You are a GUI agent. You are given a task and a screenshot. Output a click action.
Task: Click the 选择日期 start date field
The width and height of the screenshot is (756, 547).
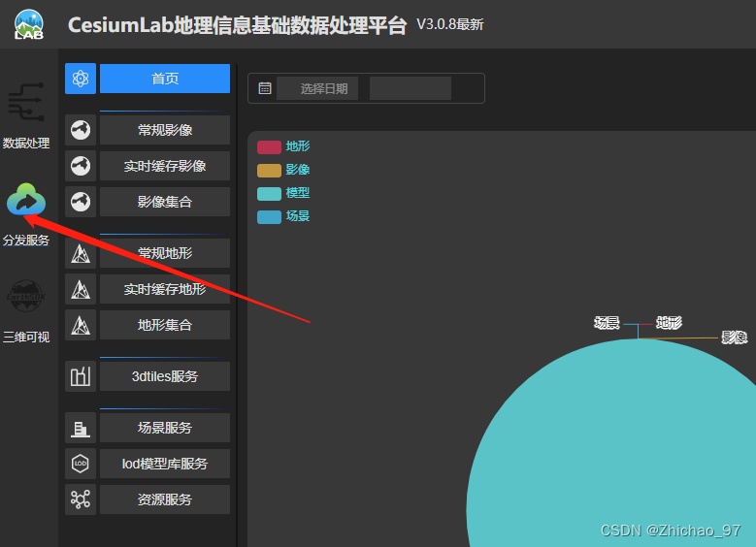[x=317, y=88]
